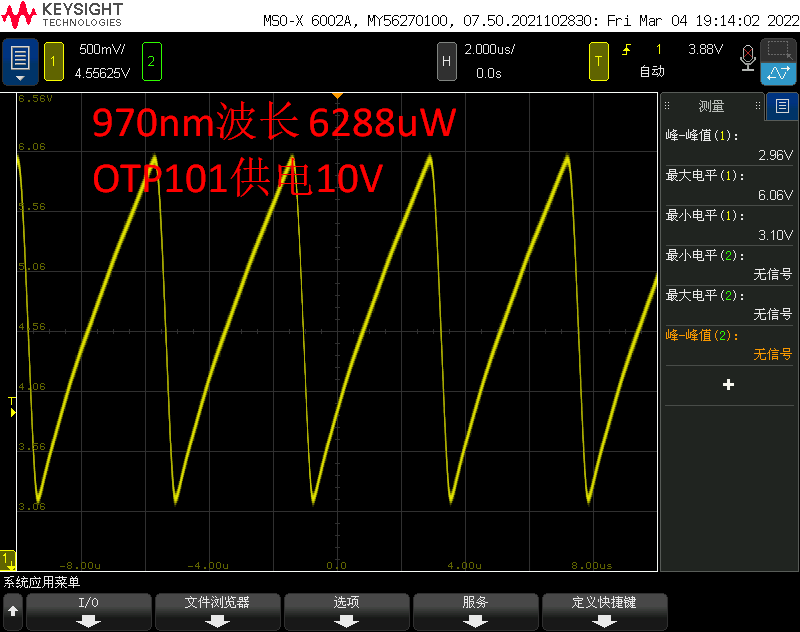Click the measurement panel right drag handle
This screenshot has height=632, width=800.
pyautogui.click(x=758, y=106)
